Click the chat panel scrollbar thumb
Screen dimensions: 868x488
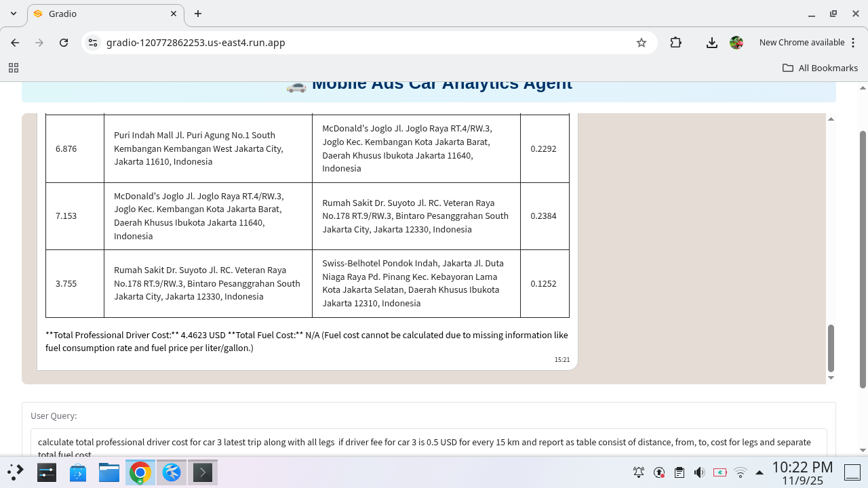point(831,348)
